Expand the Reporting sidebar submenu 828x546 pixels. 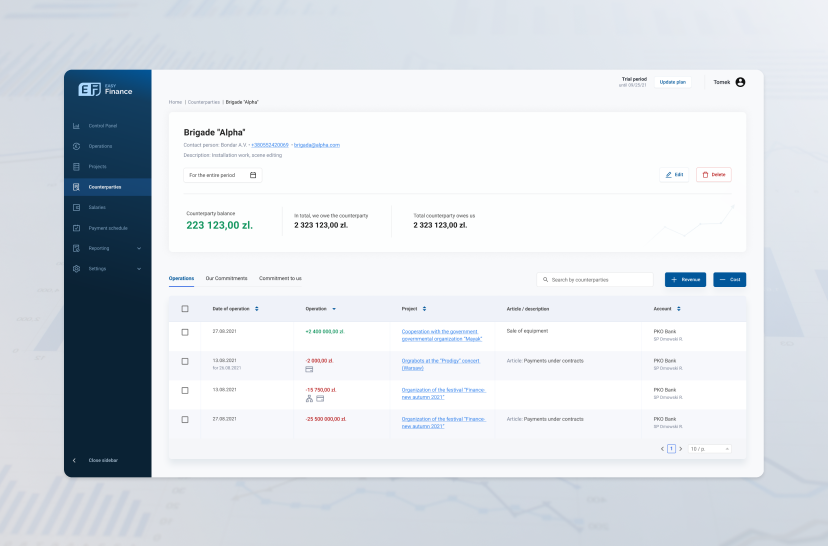coord(139,248)
